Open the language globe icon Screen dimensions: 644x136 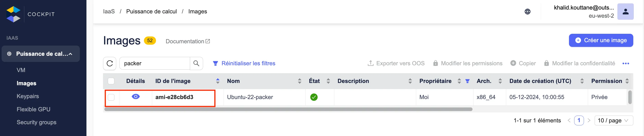point(527,12)
